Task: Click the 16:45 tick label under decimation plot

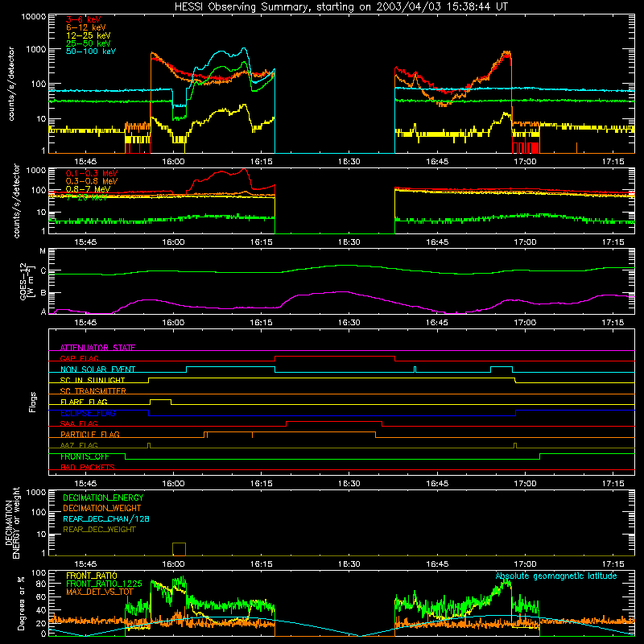Action: click(437, 564)
